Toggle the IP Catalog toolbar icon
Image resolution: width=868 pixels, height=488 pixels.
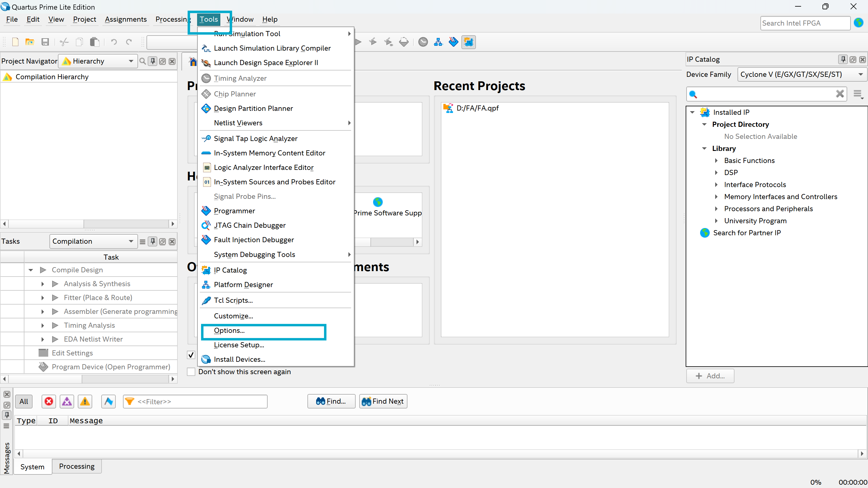click(468, 42)
